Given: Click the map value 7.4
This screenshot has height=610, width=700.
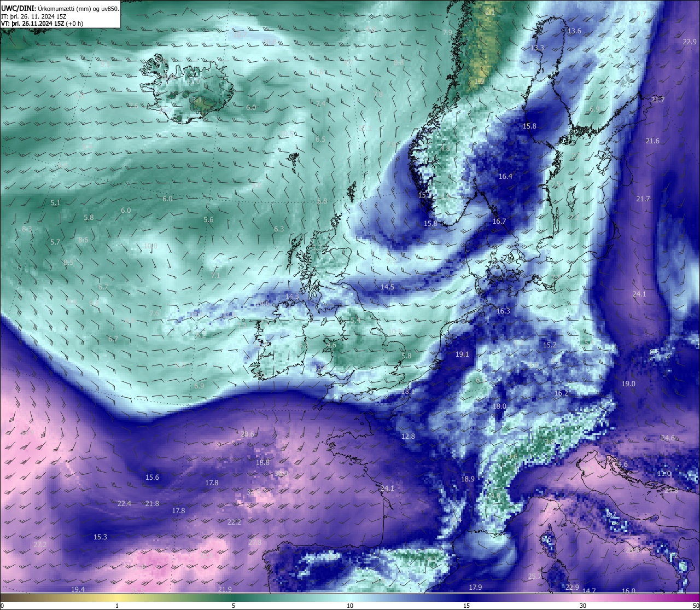Looking at the screenshot, I should coord(321,103).
